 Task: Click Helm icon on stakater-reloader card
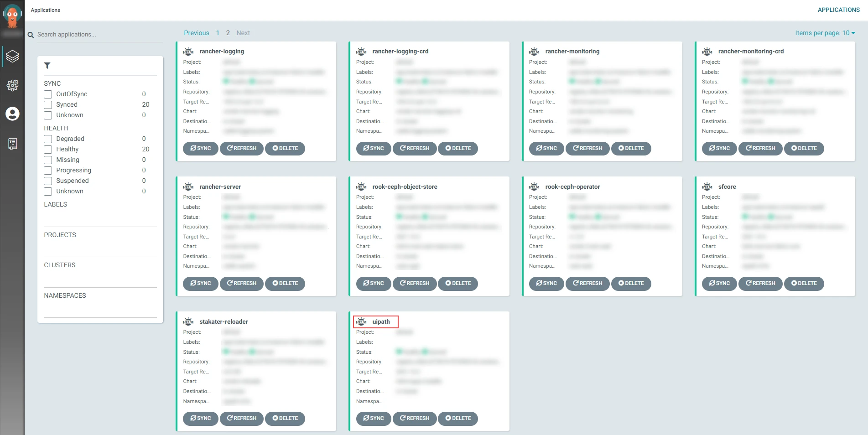(x=188, y=321)
